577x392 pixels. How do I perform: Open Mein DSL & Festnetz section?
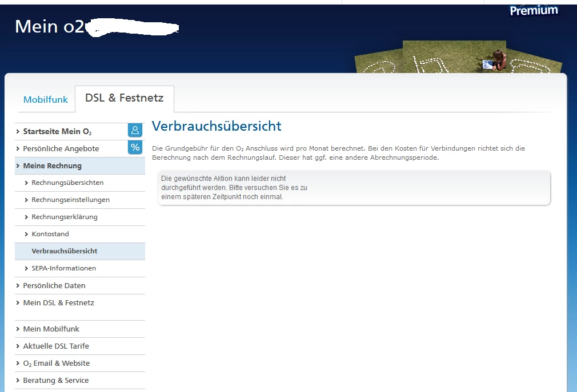click(58, 303)
